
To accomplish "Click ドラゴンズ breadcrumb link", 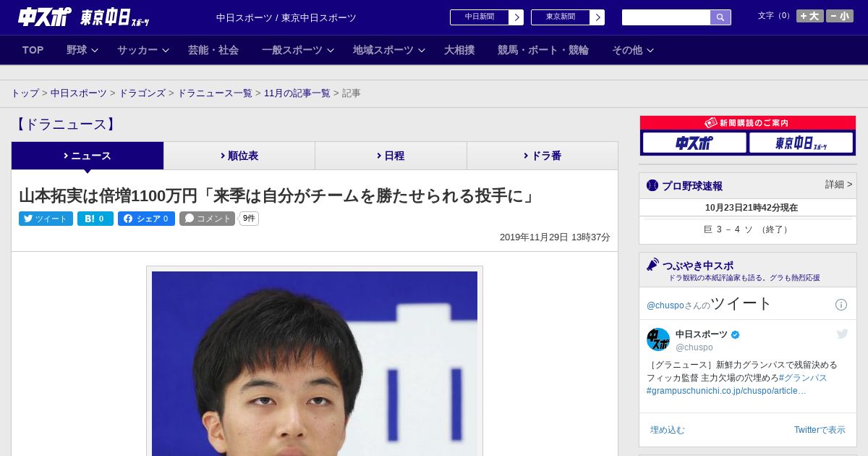I will (142, 93).
